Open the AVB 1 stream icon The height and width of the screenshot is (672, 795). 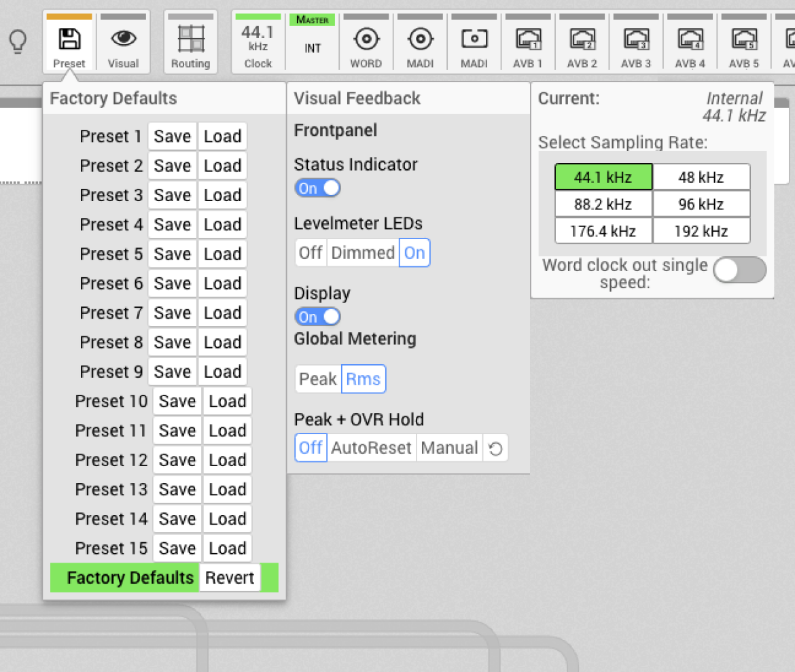(528, 39)
